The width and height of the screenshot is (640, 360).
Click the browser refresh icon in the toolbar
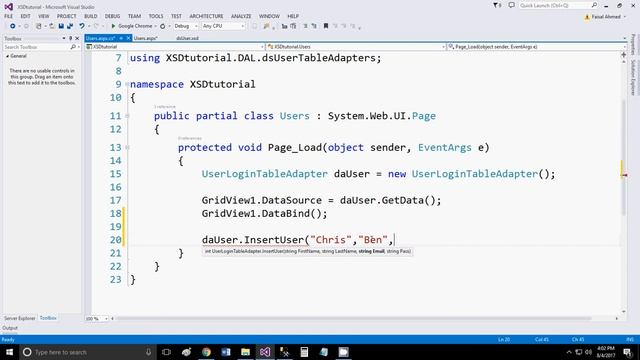(x=163, y=26)
